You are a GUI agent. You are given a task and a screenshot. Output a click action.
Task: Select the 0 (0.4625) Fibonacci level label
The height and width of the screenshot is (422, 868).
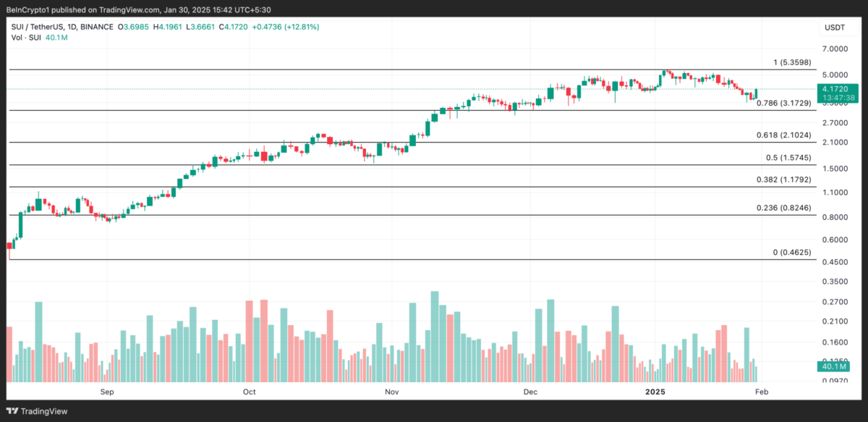[x=793, y=252]
